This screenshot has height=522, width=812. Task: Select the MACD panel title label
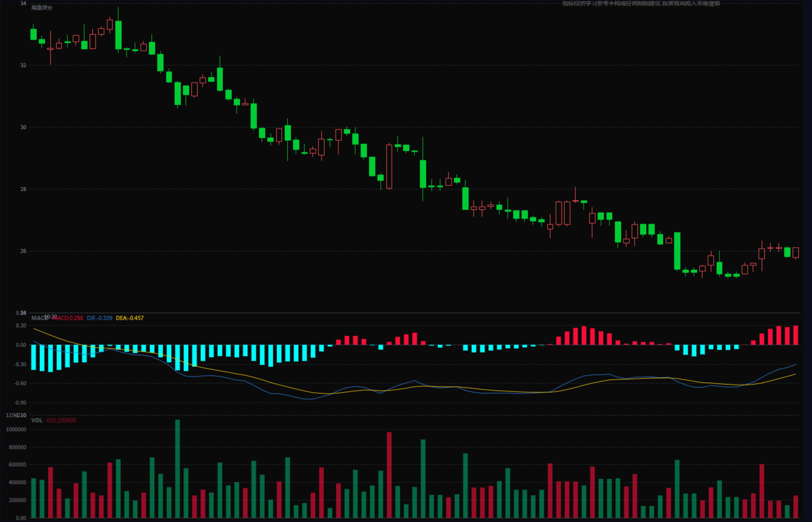tap(40, 318)
